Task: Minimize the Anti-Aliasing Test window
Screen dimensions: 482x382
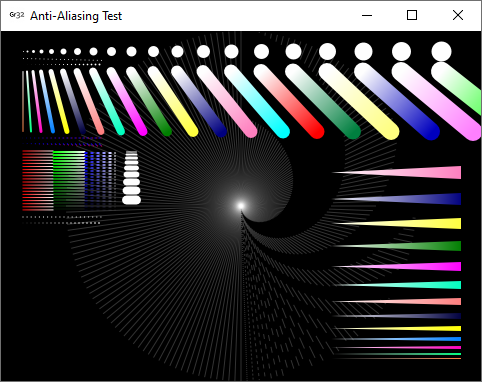Action: [x=367, y=15]
